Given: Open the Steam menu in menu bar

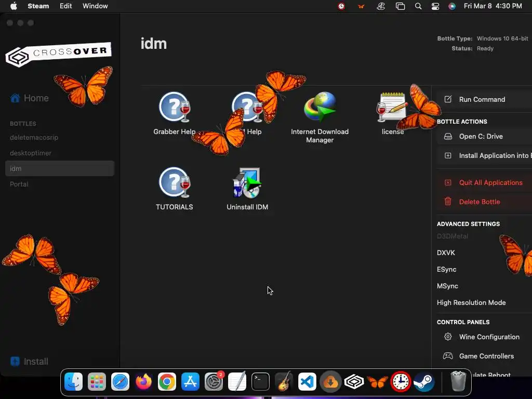Looking at the screenshot, I should click(38, 6).
